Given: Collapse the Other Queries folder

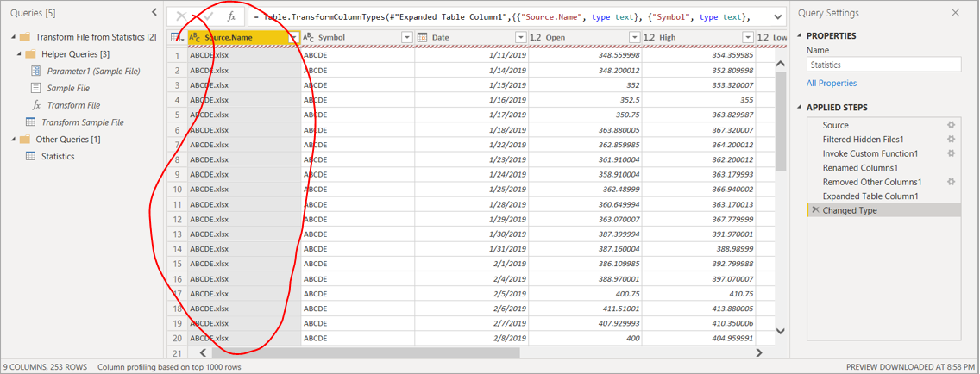Looking at the screenshot, I should coord(13,140).
